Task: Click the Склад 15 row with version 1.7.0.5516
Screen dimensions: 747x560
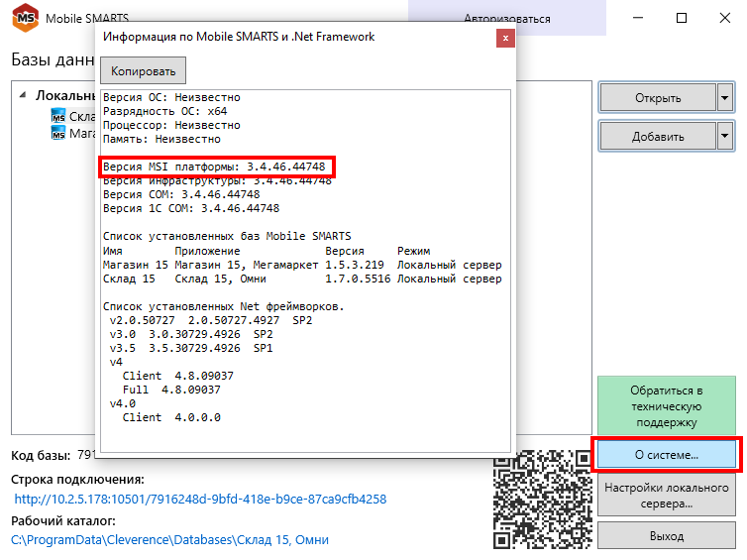Action: tap(302, 279)
